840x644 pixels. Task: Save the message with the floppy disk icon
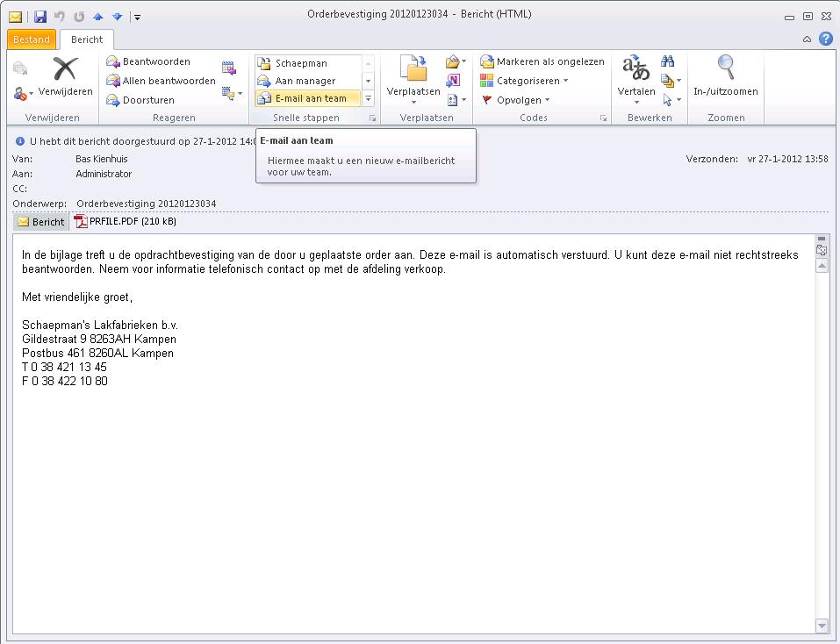40,18
